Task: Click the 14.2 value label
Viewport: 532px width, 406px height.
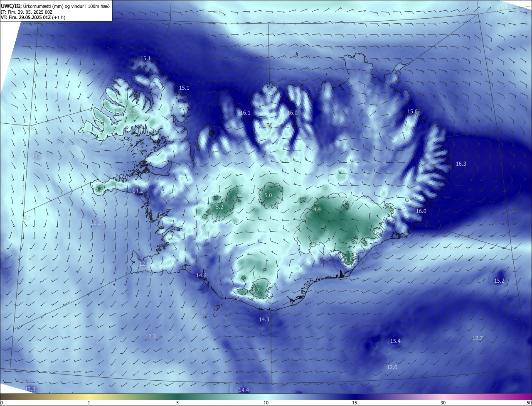Action: [138, 191]
